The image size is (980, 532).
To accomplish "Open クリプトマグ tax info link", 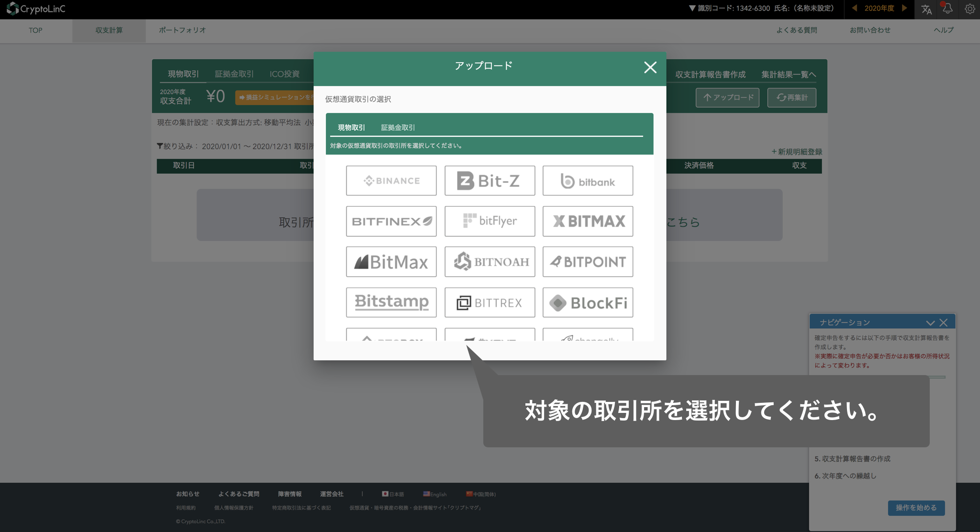I will pos(416,508).
